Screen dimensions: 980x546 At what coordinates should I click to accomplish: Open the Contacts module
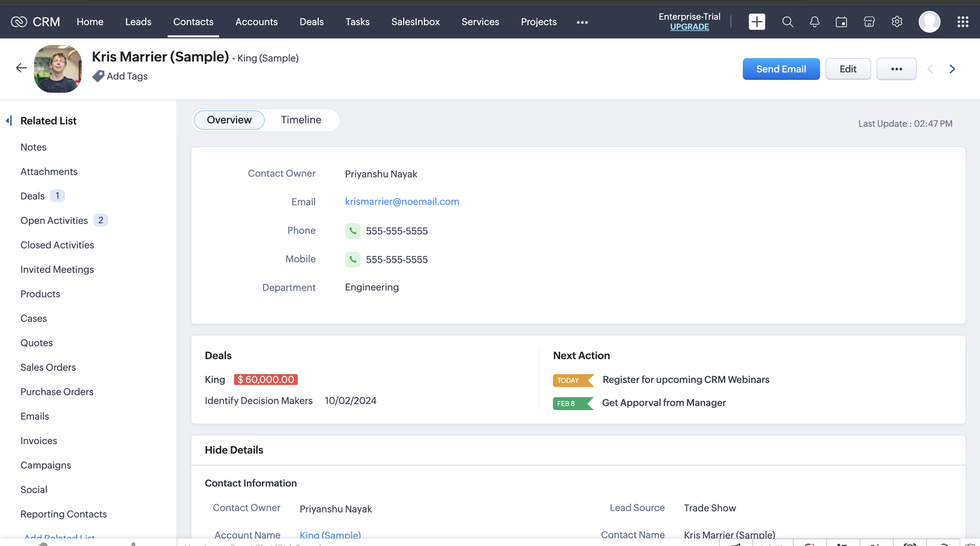click(x=193, y=22)
